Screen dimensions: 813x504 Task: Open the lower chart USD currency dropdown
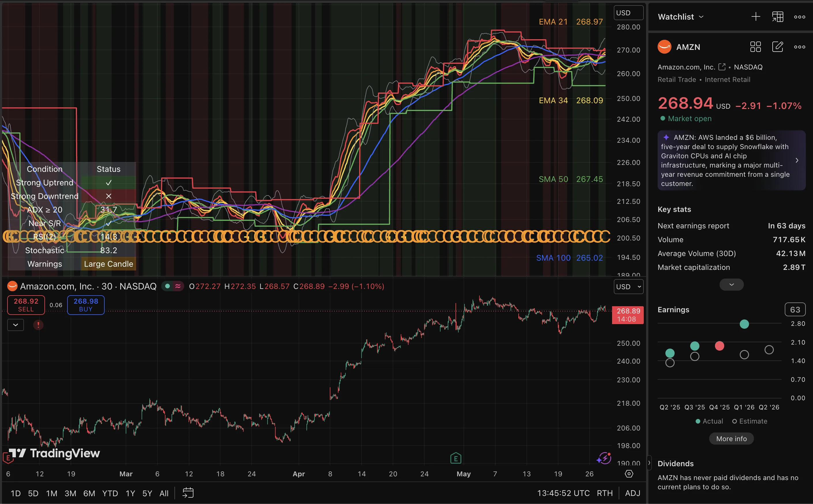(628, 287)
